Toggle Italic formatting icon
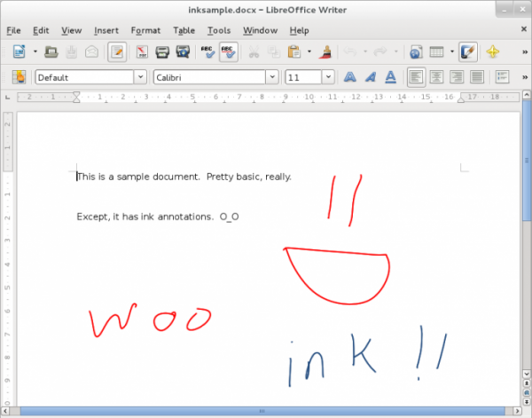This screenshot has height=418, width=532. (370, 77)
